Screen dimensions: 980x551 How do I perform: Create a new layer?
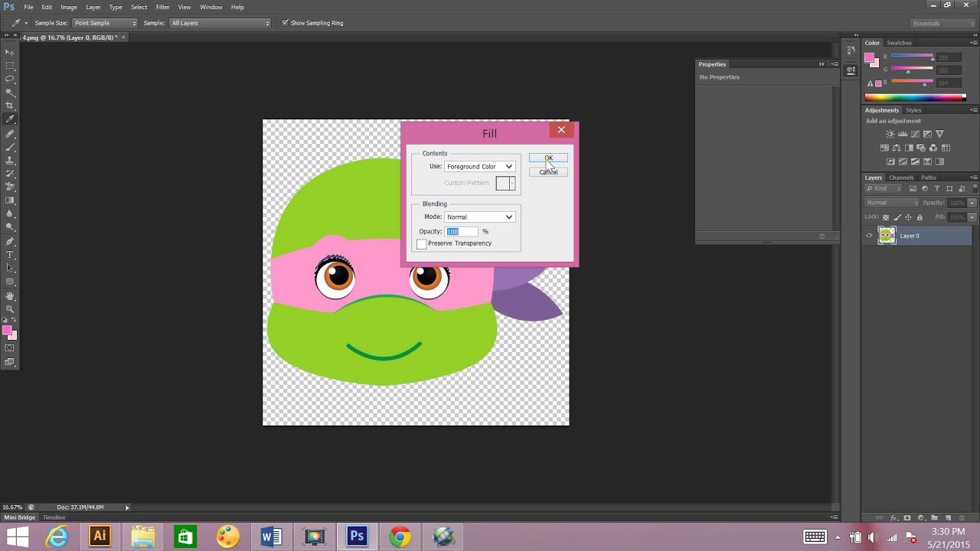click(x=948, y=518)
